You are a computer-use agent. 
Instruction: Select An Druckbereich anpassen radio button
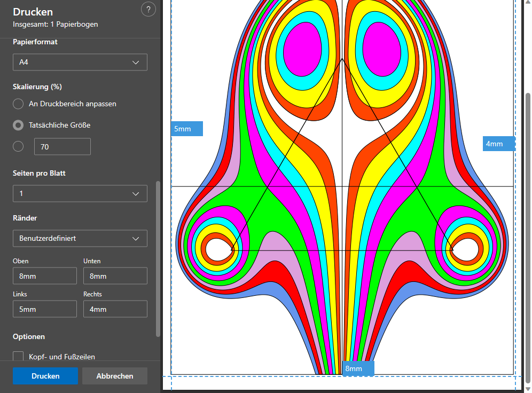pos(19,104)
